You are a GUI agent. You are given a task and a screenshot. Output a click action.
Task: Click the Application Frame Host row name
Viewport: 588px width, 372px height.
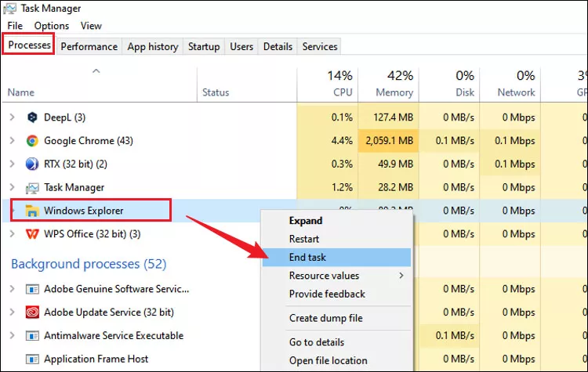click(x=96, y=359)
